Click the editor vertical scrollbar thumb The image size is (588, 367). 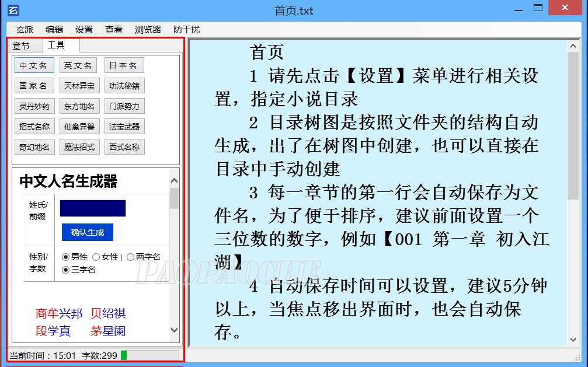pos(573,125)
